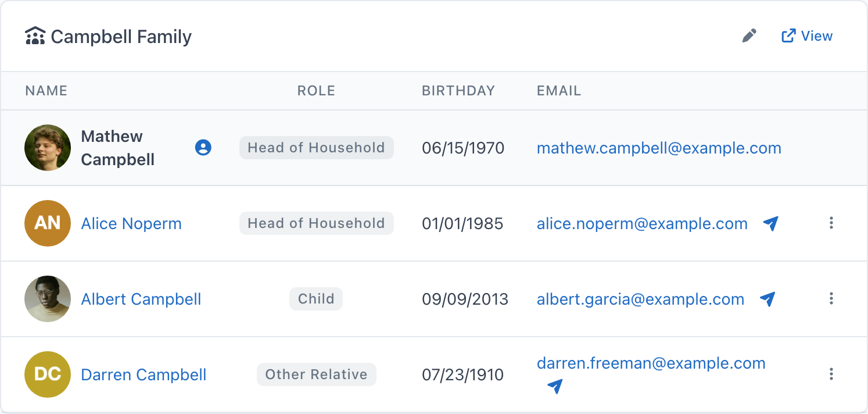Image resolution: width=868 pixels, height=414 pixels.
Task: Open Darren Campbell's profile name link
Action: [144, 374]
